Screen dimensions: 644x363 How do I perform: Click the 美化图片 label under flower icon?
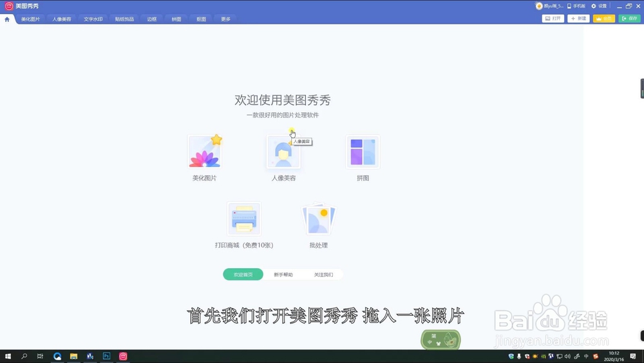point(205,178)
